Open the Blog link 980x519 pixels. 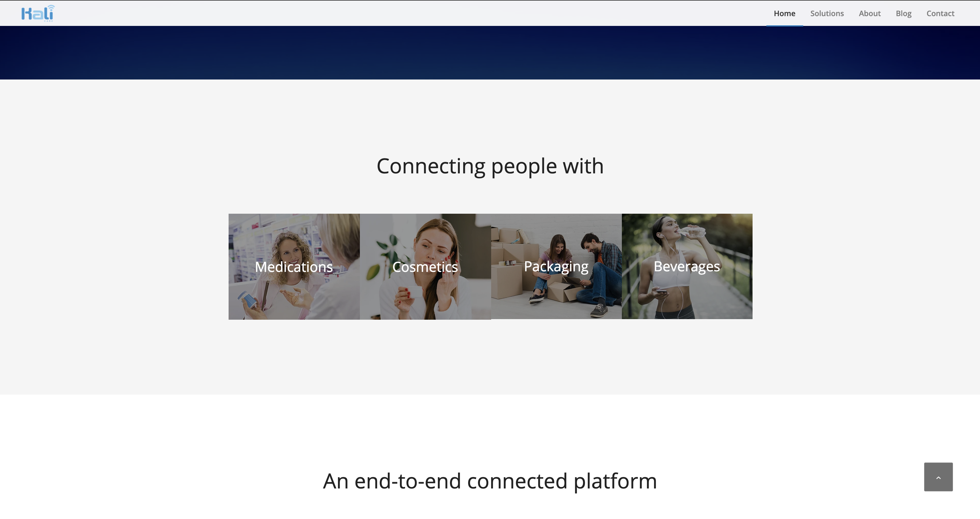click(x=903, y=13)
